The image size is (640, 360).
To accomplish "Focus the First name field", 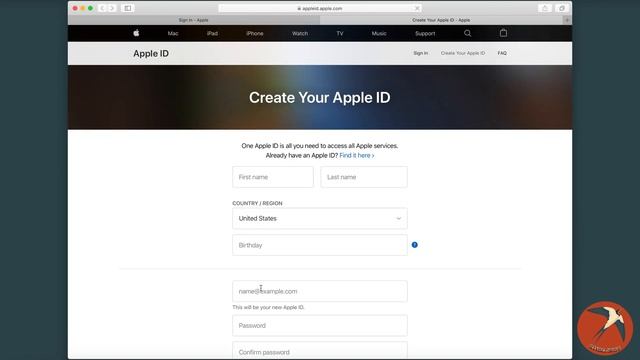I will pos(273,177).
